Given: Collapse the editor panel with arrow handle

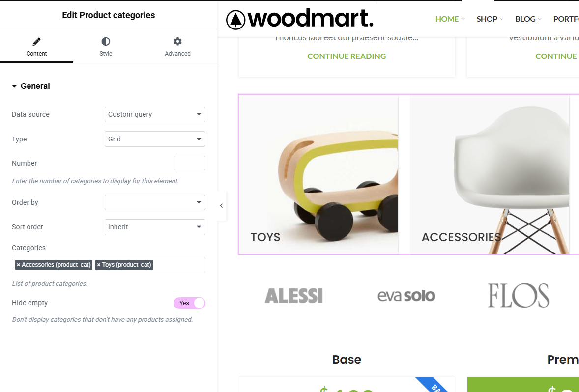Looking at the screenshot, I should click(x=222, y=206).
